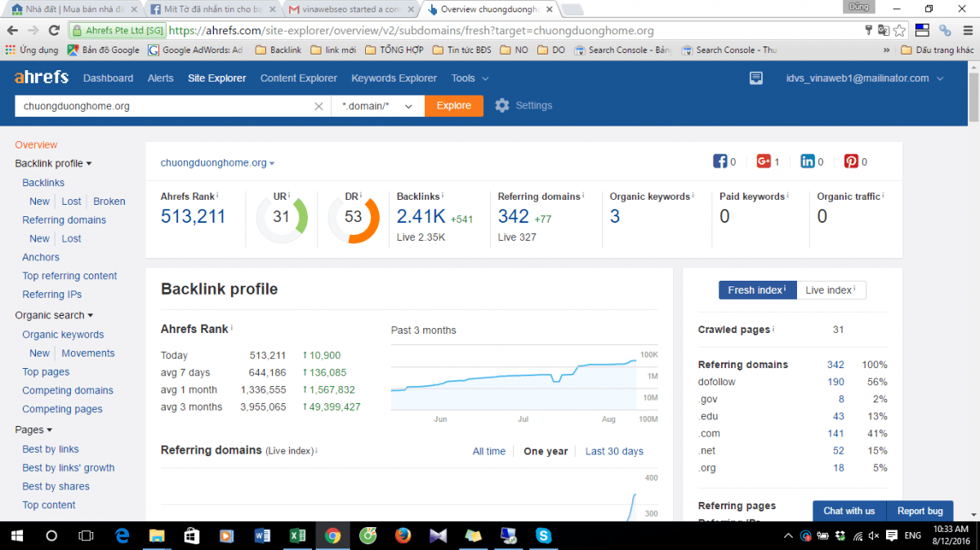This screenshot has height=550, width=980.
Task: Click the Report bug button
Action: (x=920, y=511)
